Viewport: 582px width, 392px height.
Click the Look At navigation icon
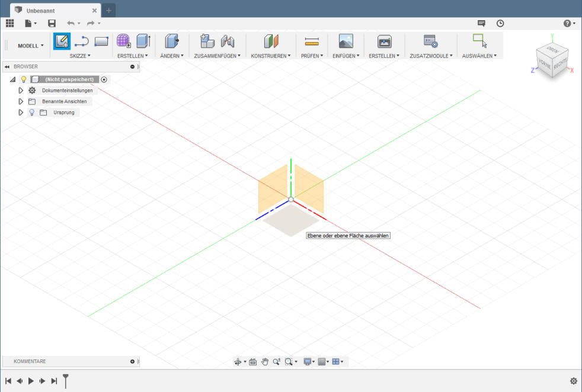(x=252, y=362)
